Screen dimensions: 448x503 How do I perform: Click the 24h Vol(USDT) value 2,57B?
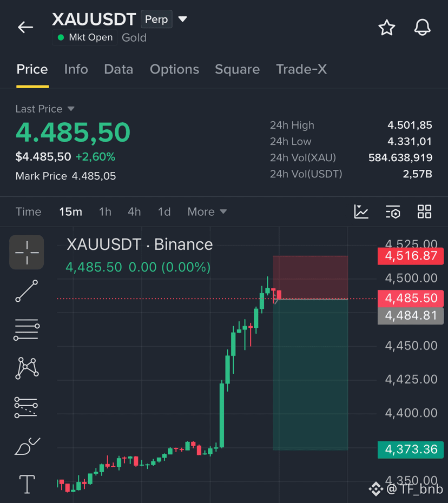(x=418, y=174)
